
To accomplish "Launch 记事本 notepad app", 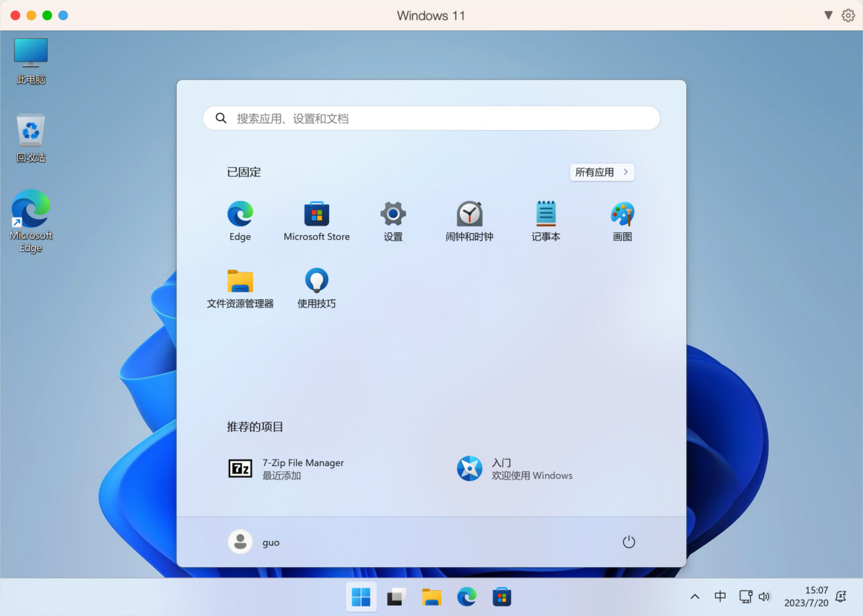I will (x=546, y=221).
